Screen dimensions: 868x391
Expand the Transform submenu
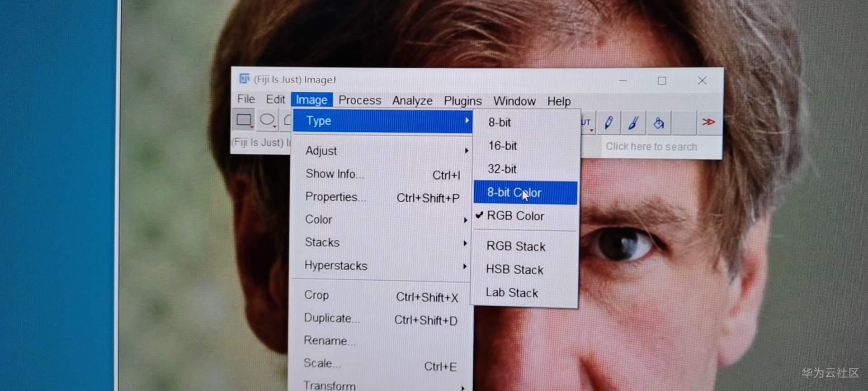pyautogui.click(x=380, y=385)
